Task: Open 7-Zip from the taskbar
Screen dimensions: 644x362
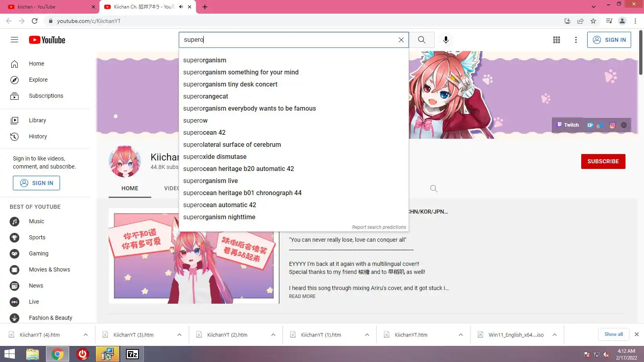Action: pyautogui.click(x=132, y=354)
